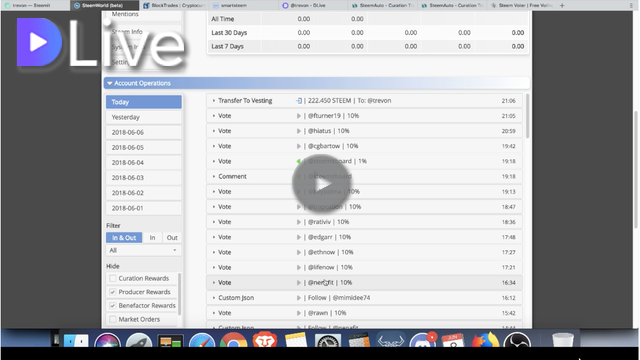Show operations for 2018-06-01

coord(144,208)
